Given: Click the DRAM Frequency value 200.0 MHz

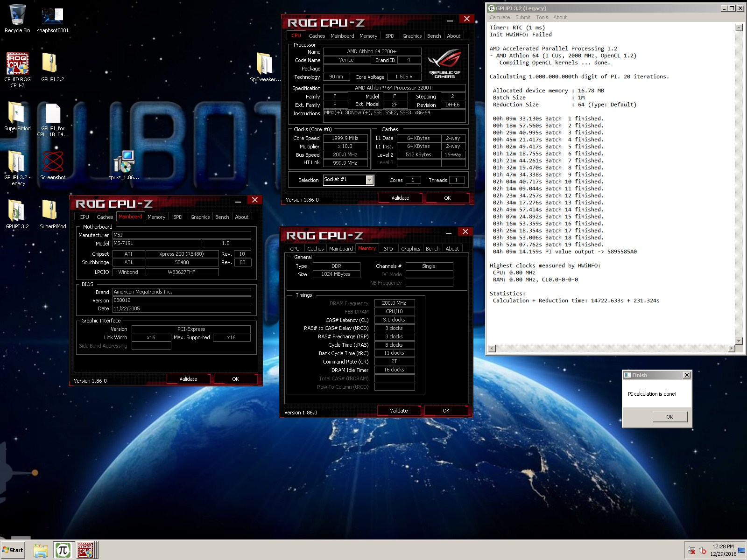Looking at the screenshot, I should (x=394, y=303).
